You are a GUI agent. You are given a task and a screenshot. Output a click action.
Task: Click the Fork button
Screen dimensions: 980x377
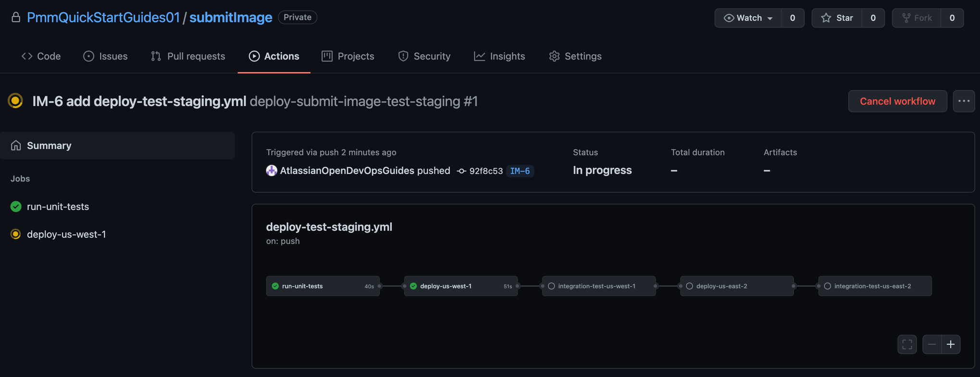coord(917,18)
